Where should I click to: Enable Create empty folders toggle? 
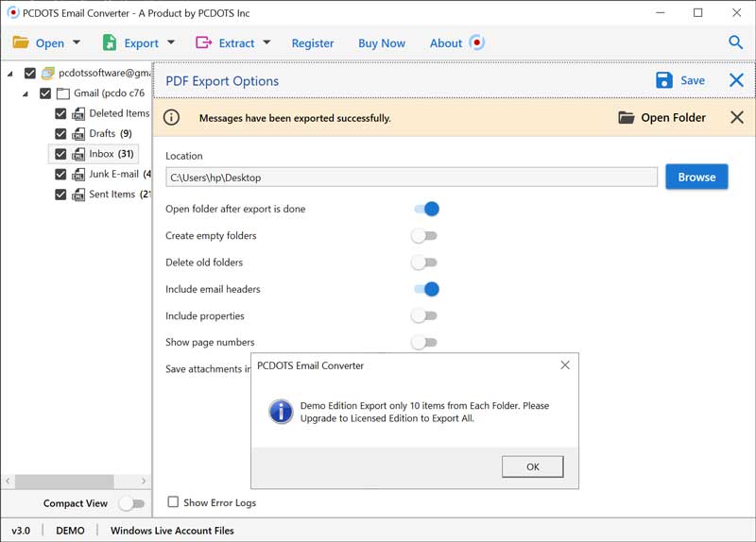(424, 236)
